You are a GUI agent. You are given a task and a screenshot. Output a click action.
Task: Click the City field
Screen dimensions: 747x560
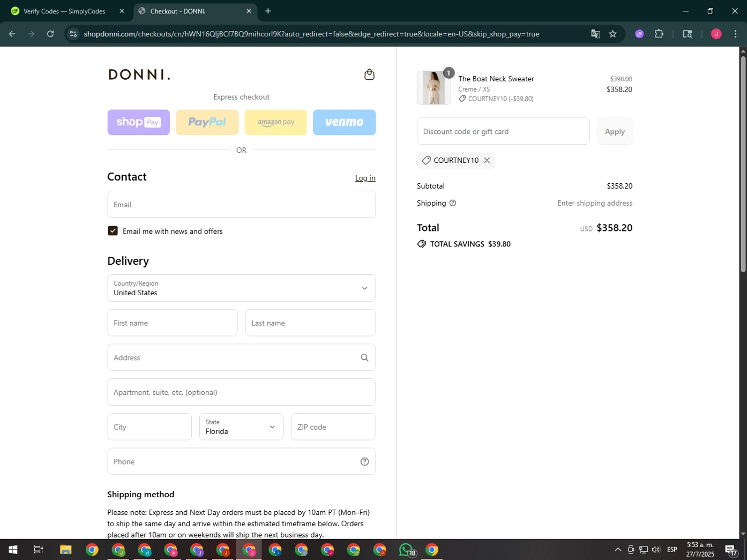(149, 427)
